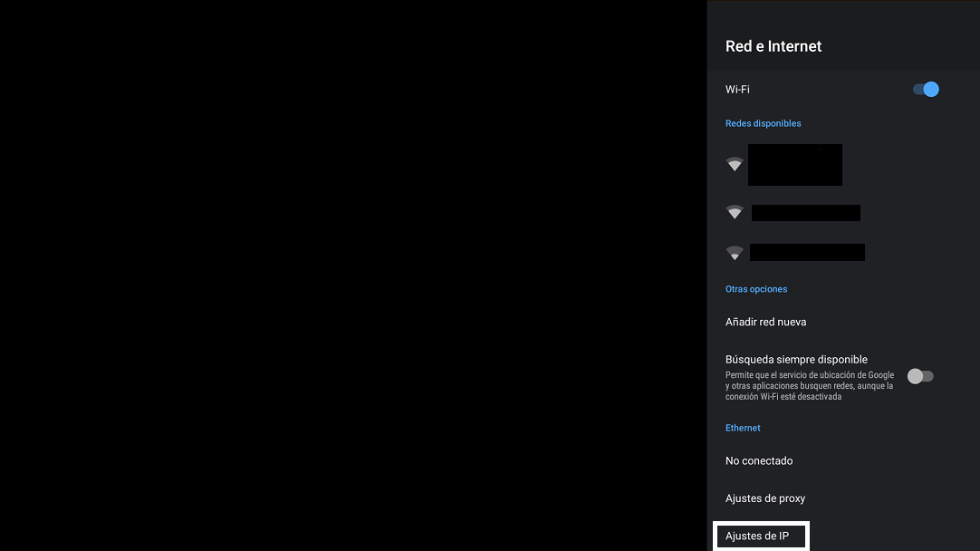Select the third network name in Redes disponibles
The image size is (980, 551).
807,253
